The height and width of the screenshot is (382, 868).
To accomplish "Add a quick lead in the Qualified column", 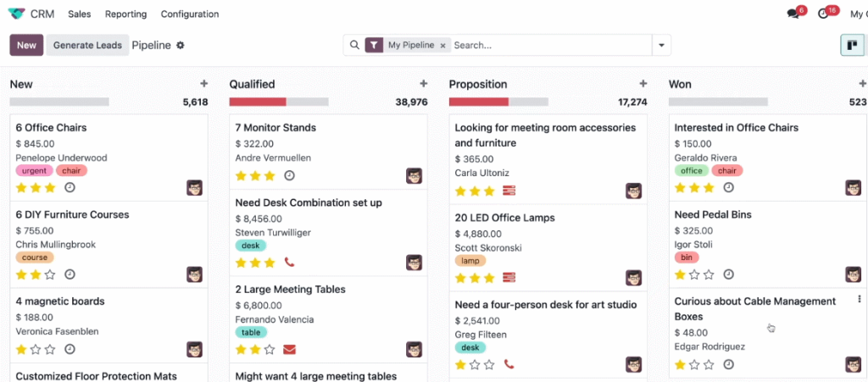I will (x=424, y=84).
